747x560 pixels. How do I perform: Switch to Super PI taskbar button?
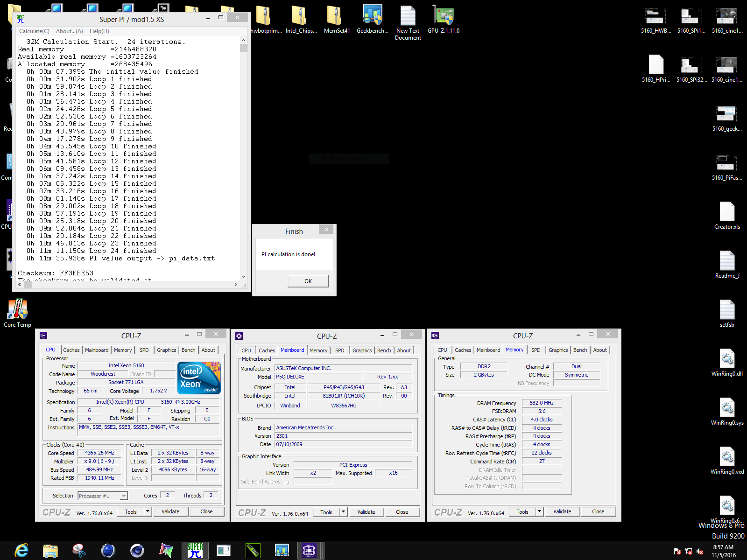[195, 551]
